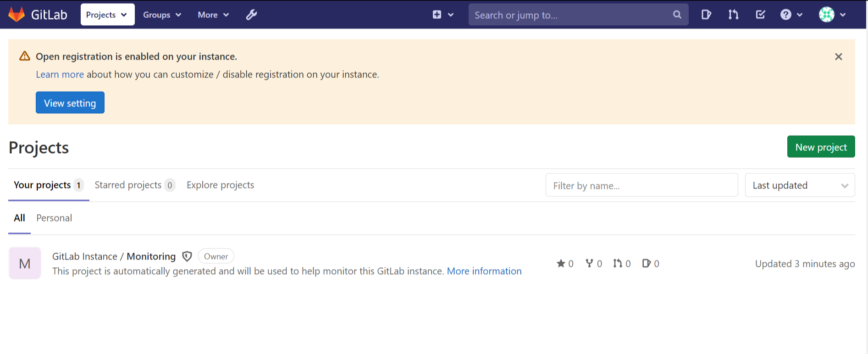868x354 pixels.
Task: Open the Help question mark icon
Action: (785, 15)
